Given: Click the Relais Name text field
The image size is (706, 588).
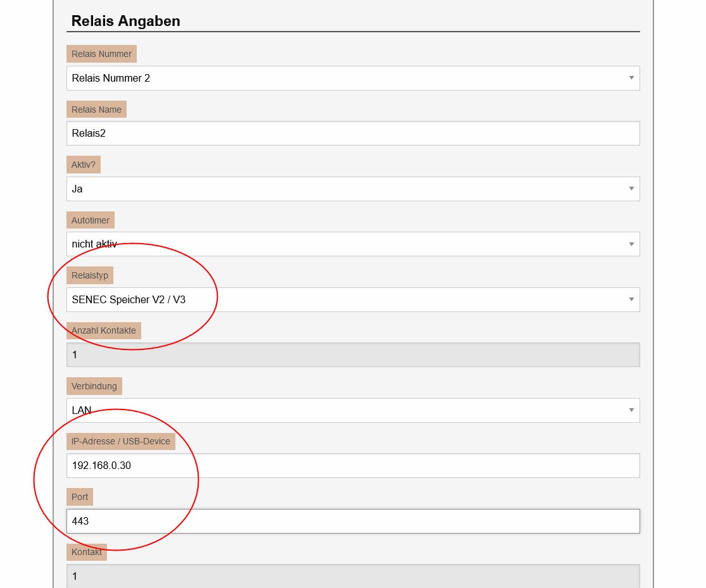Looking at the screenshot, I should click(x=353, y=134).
